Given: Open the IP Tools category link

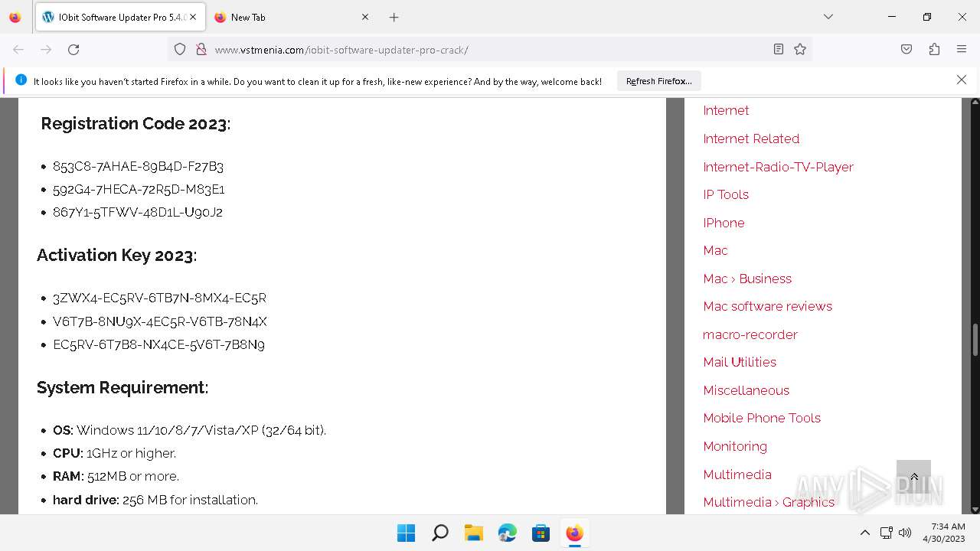Looking at the screenshot, I should 726,194.
